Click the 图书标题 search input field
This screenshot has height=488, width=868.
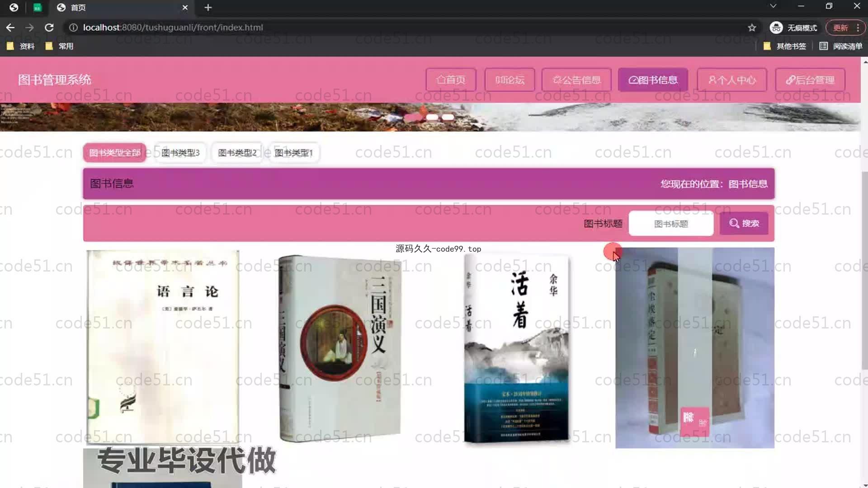click(x=671, y=224)
